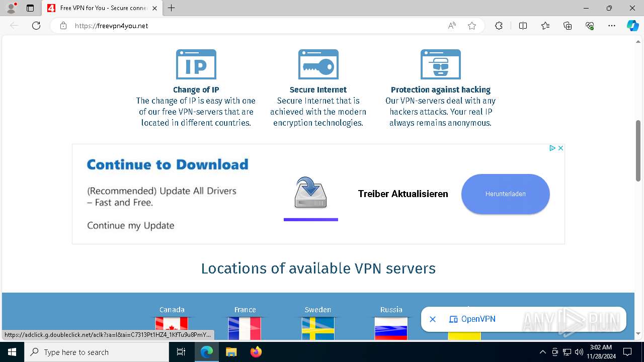Select France server flag

click(245, 328)
